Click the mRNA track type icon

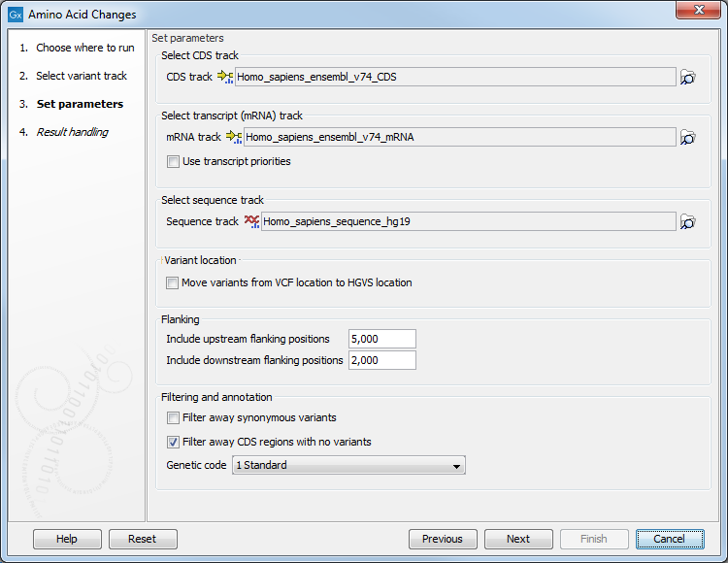tap(234, 138)
